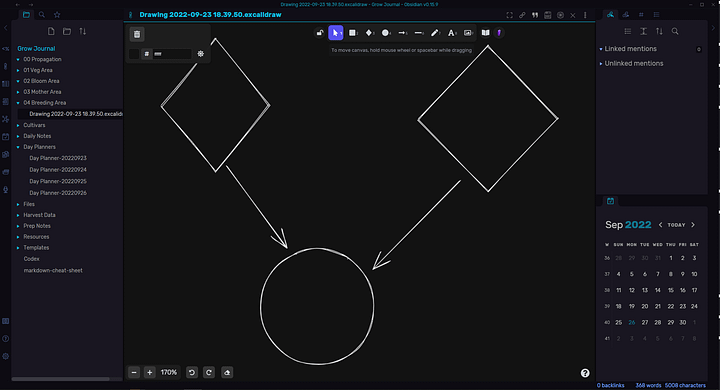This screenshot has width=720, height=390.
Task: Open the canvas background color swatch
Action: coord(134,54)
